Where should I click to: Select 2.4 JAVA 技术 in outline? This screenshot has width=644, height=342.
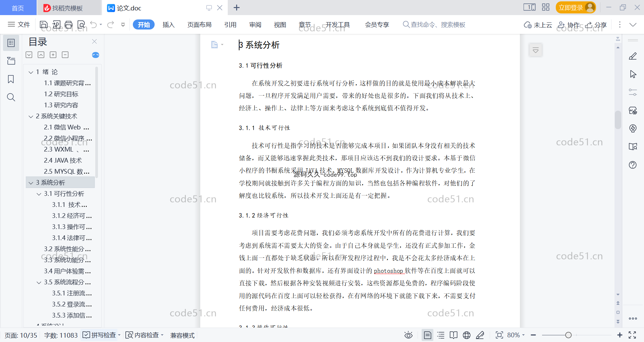[63, 161]
